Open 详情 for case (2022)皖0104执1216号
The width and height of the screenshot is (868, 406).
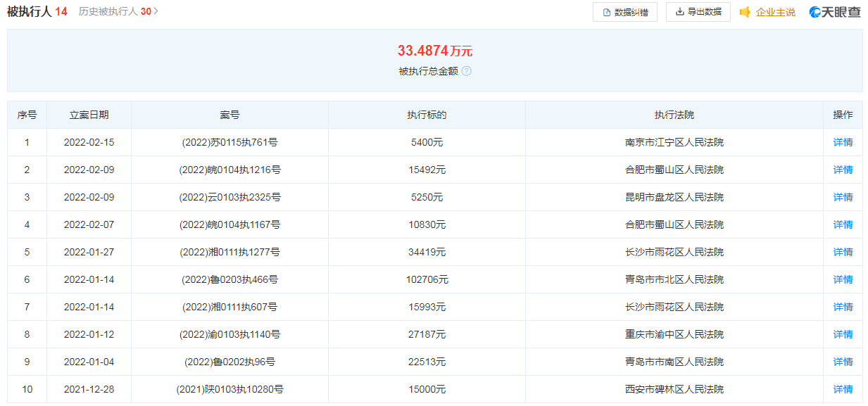(x=843, y=170)
